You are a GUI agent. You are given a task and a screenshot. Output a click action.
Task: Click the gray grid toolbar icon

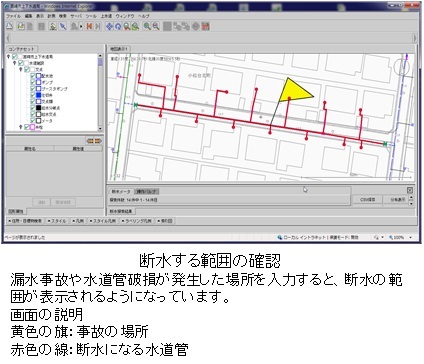tap(41, 26)
